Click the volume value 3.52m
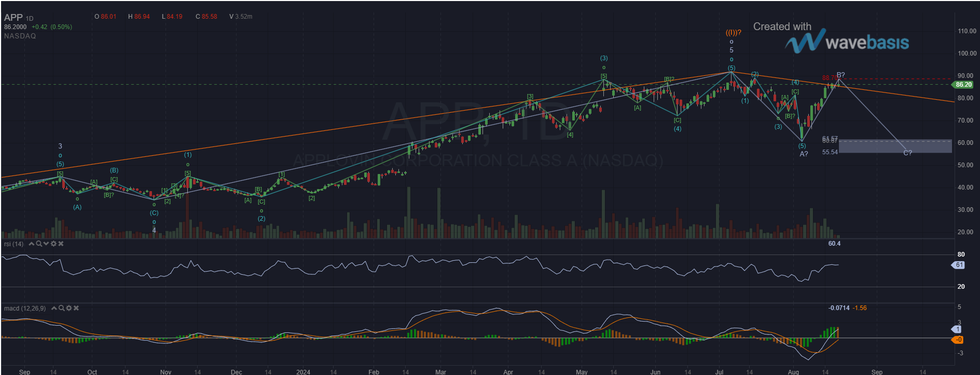The width and height of the screenshot is (980, 375). tap(244, 17)
